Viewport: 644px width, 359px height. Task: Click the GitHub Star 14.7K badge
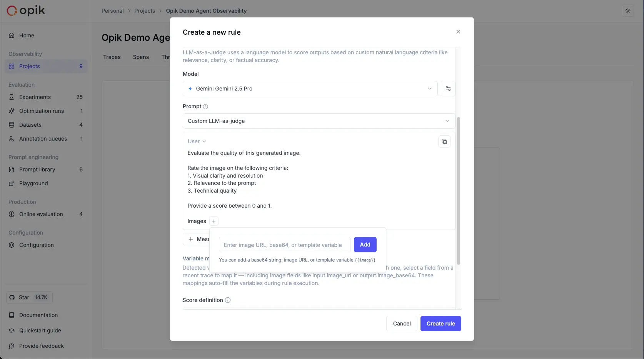coord(29,297)
